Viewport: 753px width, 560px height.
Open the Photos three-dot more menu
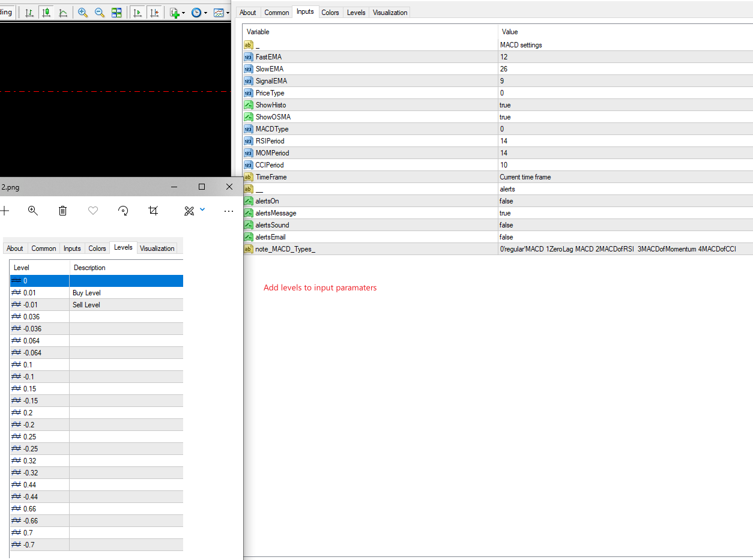(228, 211)
